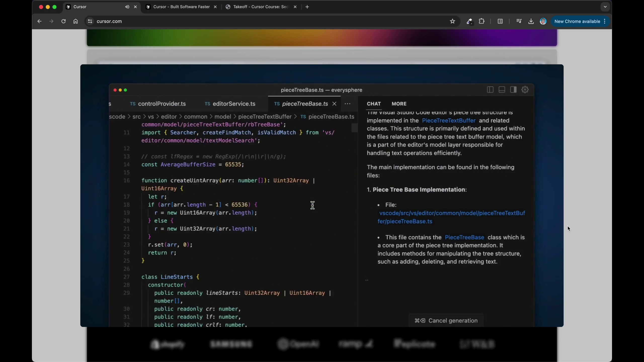Click the model breadcrumb segment

click(x=223, y=117)
